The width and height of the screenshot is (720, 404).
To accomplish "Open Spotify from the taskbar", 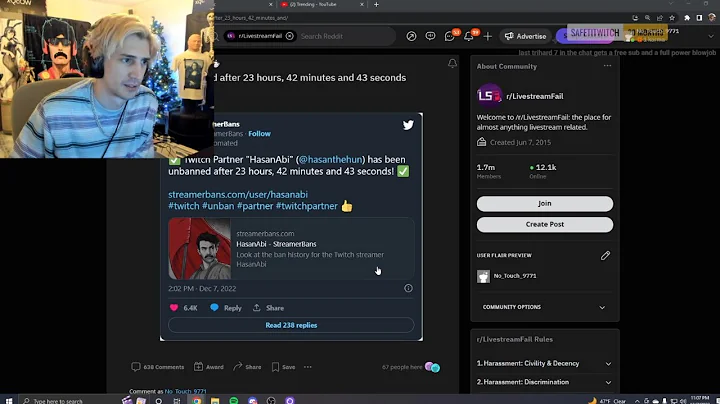I will [234, 400].
